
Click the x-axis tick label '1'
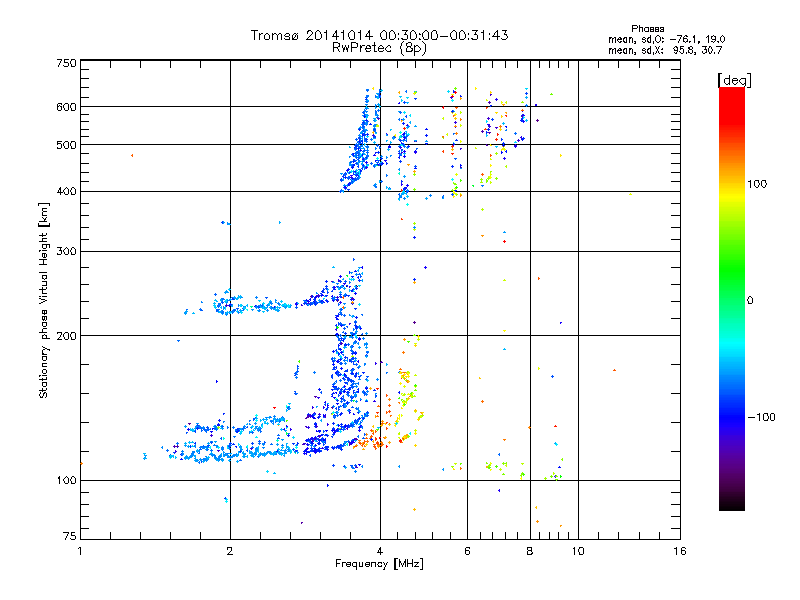pyautogui.click(x=80, y=551)
